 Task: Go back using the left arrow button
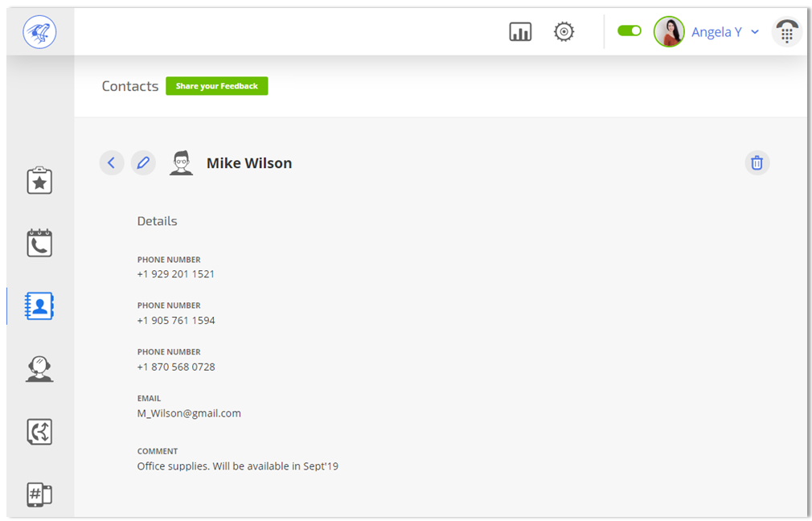tap(111, 163)
